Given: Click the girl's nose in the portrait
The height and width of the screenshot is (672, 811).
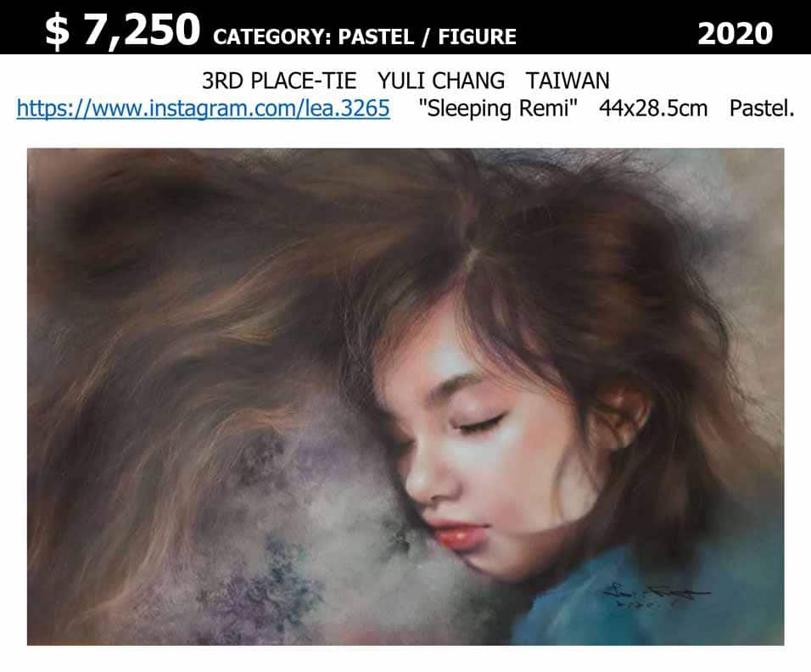Looking at the screenshot, I should pyautogui.click(x=426, y=480).
